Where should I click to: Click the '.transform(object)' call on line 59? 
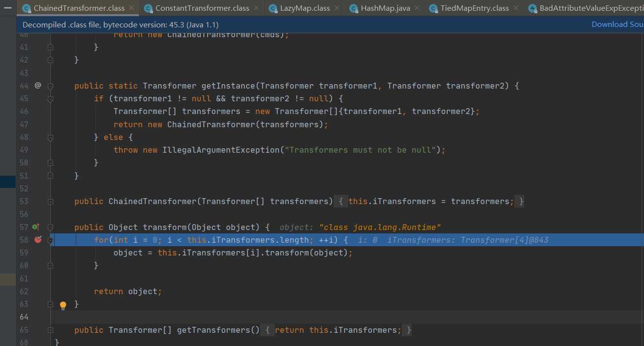[306, 253]
